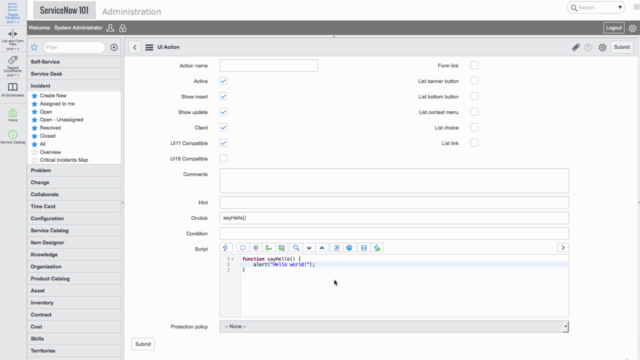Uncheck the Client checkbox
Viewport: 640px width, 360px height.
point(223,127)
